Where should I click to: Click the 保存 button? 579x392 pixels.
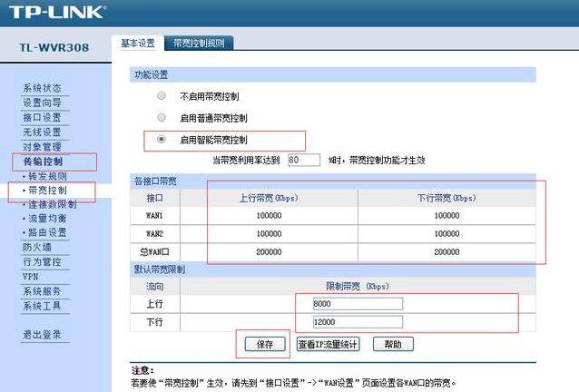[265, 345]
